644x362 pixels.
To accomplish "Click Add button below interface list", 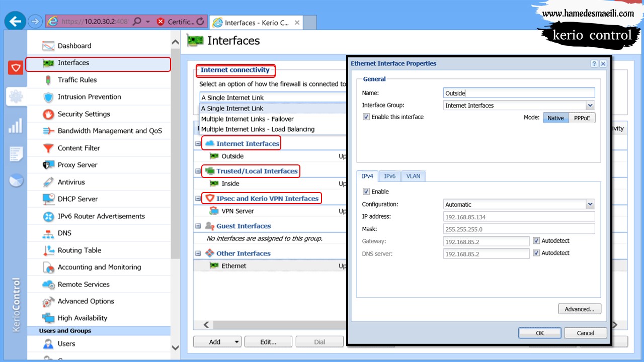I will 217,342.
